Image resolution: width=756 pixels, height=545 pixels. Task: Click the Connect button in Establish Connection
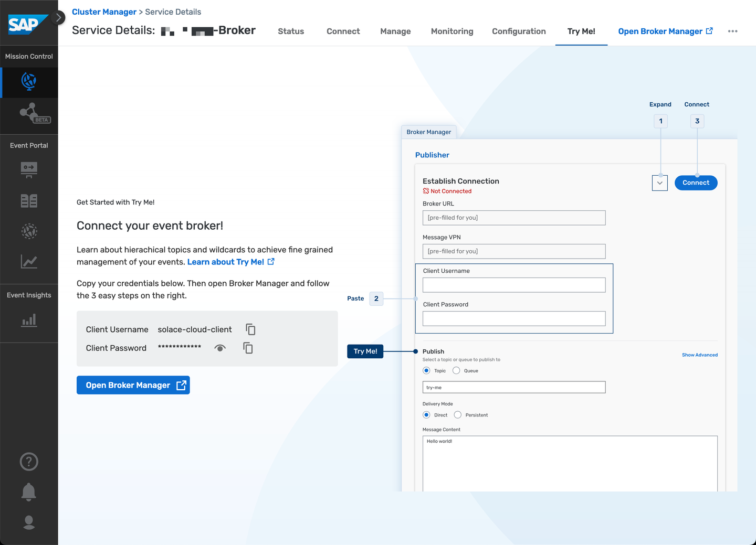[696, 183]
